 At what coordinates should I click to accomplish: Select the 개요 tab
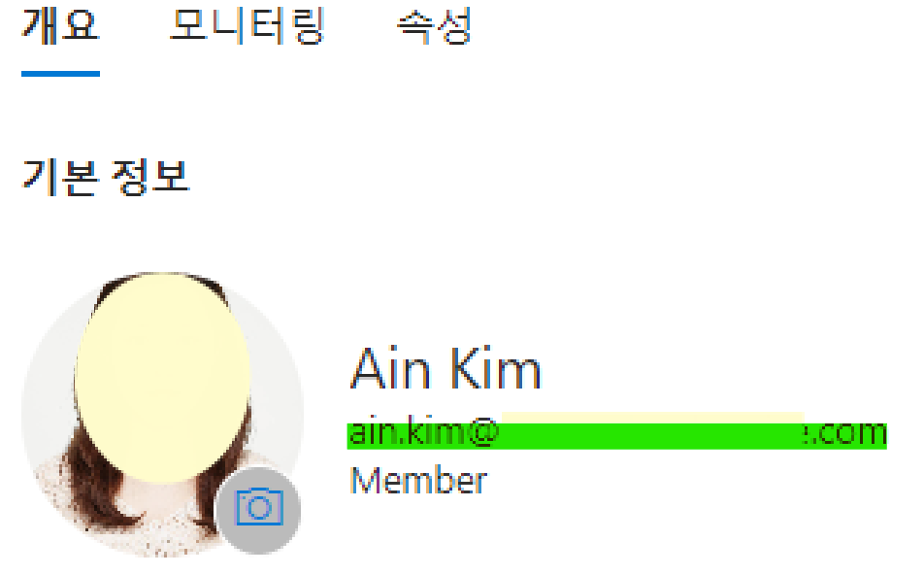61,26
